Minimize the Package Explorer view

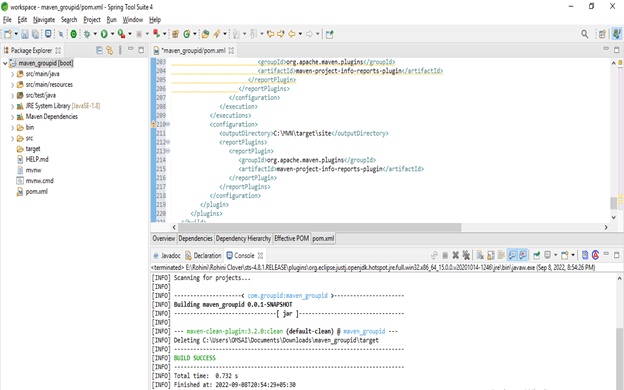pyautogui.click(x=130, y=49)
